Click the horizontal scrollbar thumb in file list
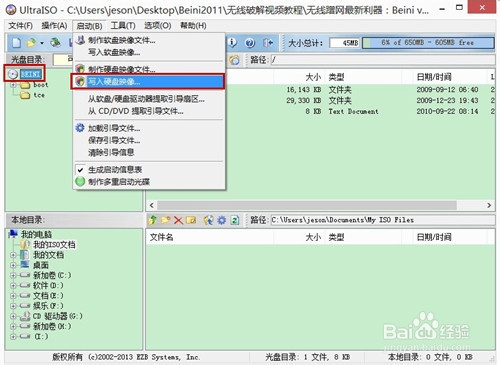This screenshot has height=365, width=500. [x=307, y=205]
